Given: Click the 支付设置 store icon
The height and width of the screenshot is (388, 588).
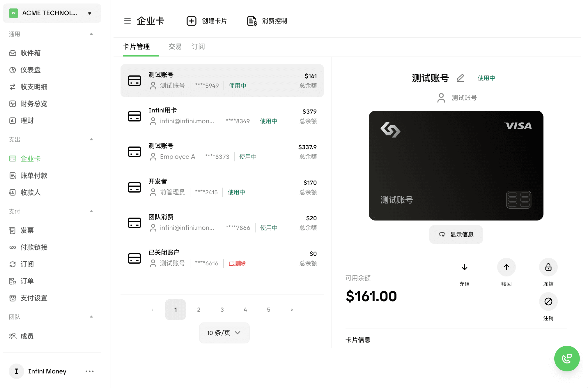Looking at the screenshot, I should 13,298.
